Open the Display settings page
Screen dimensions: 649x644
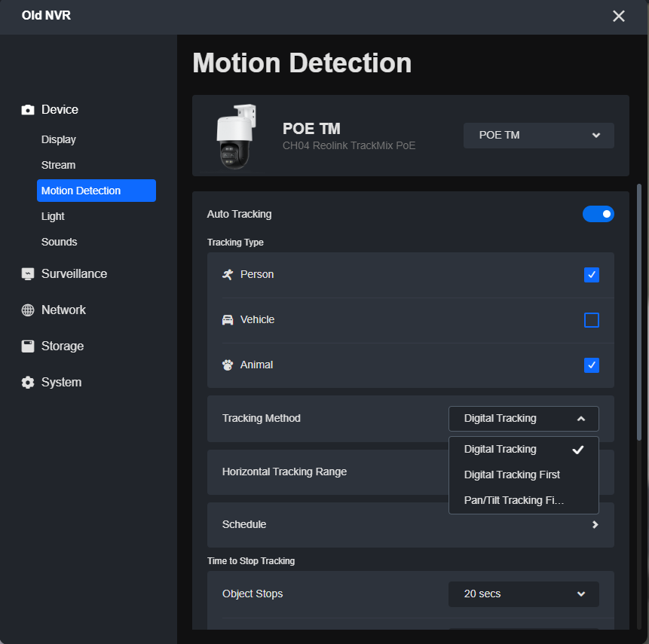click(58, 140)
